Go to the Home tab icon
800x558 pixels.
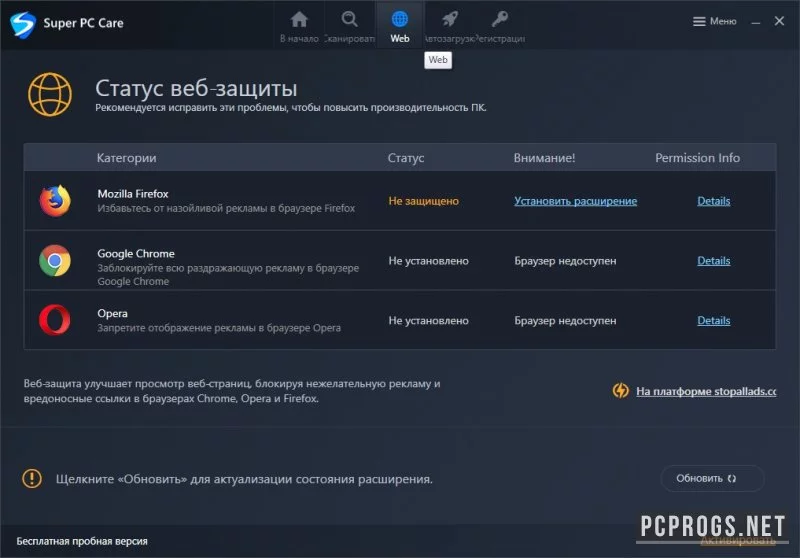(x=299, y=20)
